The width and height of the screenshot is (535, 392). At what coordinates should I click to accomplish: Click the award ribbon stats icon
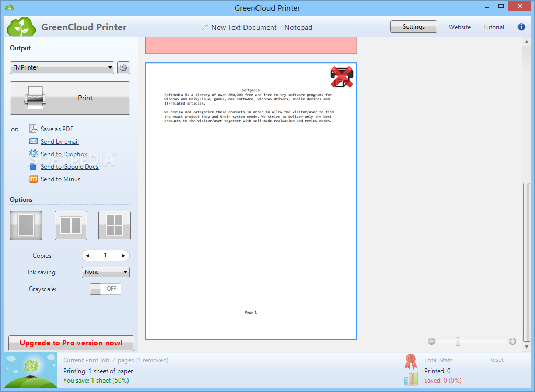pyautogui.click(x=411, y=362)
